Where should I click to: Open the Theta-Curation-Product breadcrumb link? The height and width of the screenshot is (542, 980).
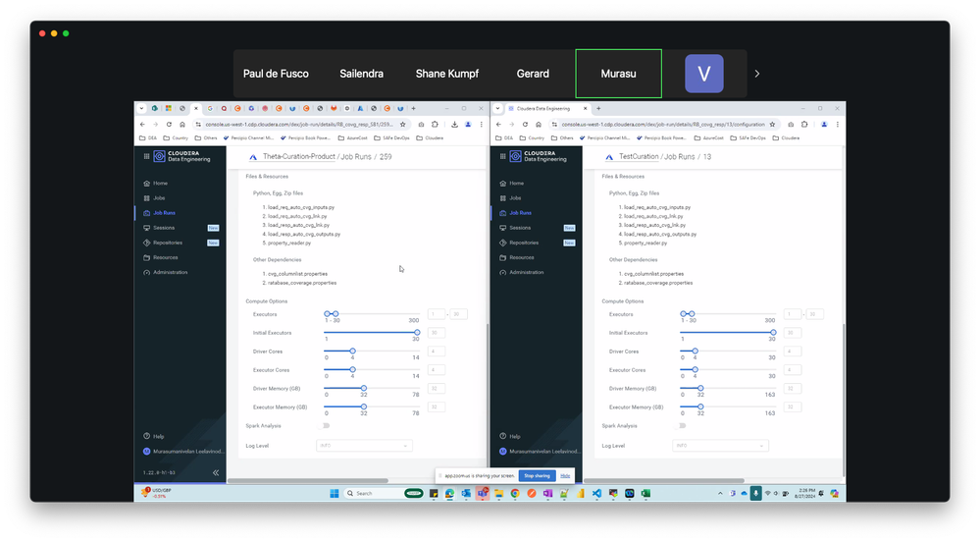pos(299,156)
